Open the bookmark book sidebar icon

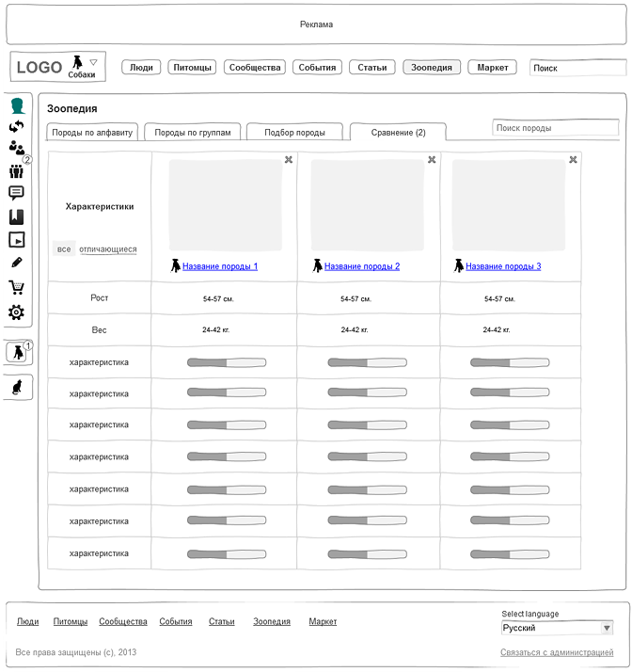tap(16, 216)
